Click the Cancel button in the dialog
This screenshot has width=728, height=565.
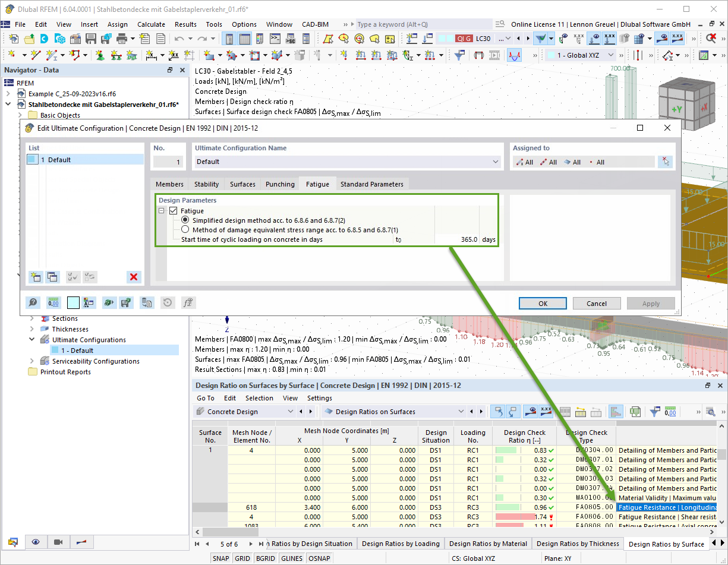tap(597, 303)
